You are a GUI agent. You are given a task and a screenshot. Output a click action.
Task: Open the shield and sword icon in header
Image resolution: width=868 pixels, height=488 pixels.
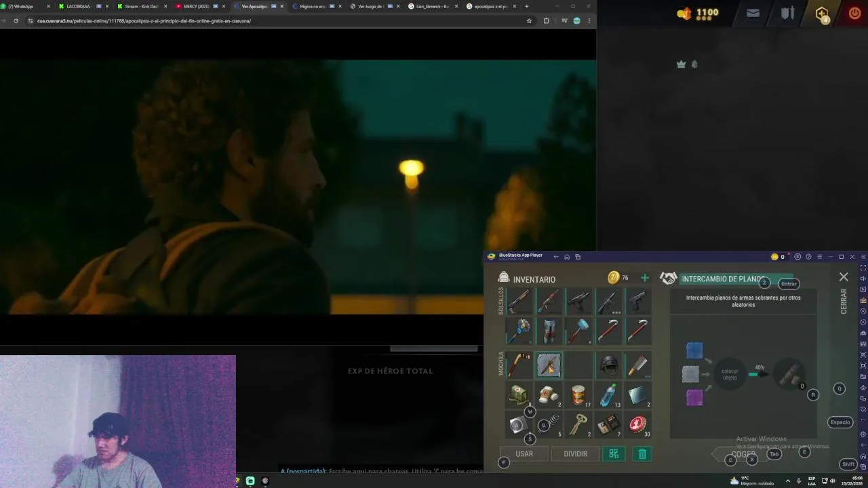point(787,13)
